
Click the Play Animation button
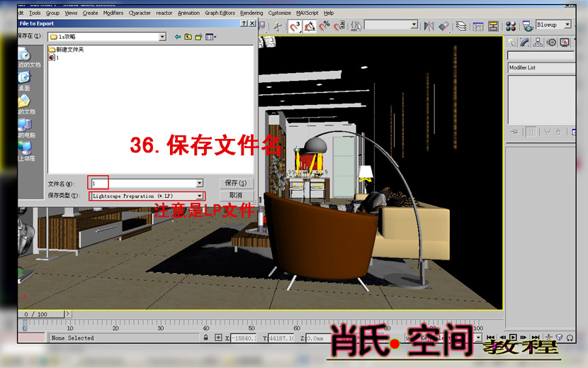[x=513, y=338]
